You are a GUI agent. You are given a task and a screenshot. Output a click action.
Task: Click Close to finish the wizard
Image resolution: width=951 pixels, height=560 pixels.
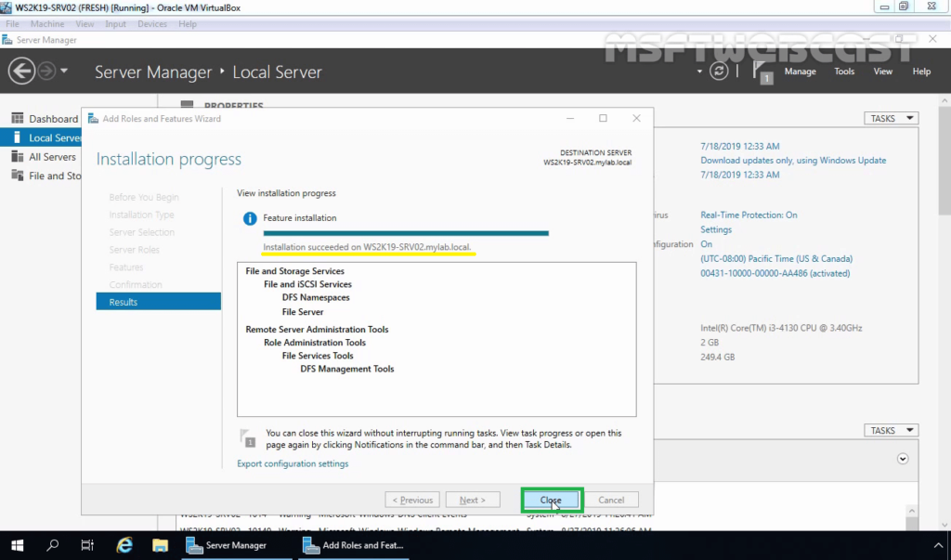click(551, 500)
